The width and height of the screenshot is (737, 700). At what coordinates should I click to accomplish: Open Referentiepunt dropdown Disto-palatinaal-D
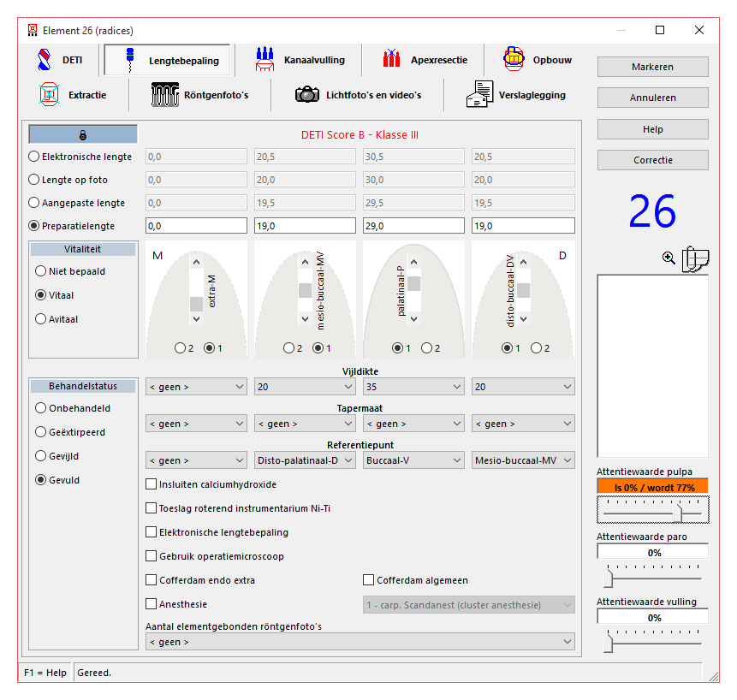(x=305, y=460)
